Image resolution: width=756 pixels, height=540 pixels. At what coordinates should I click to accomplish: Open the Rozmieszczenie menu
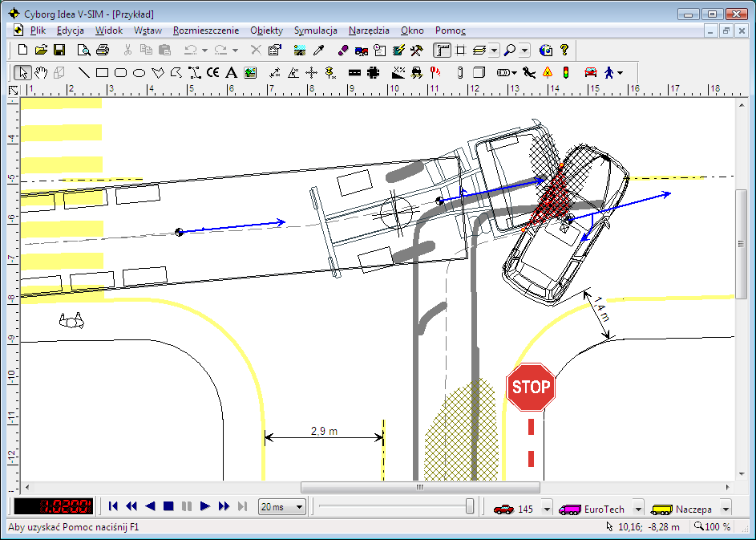point(205,30)
